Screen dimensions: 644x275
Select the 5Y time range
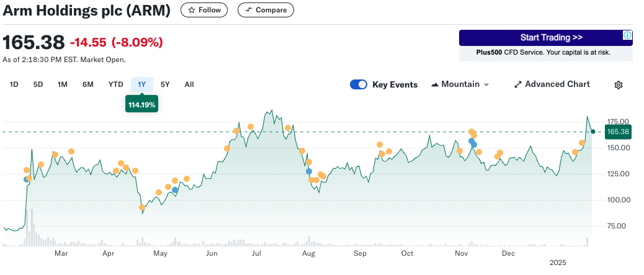165,84
